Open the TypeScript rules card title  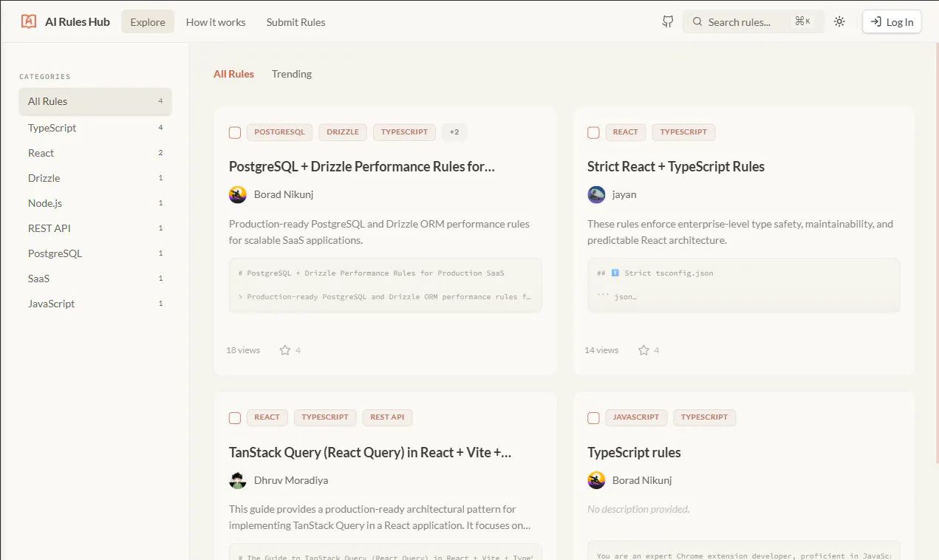[634, 452]
